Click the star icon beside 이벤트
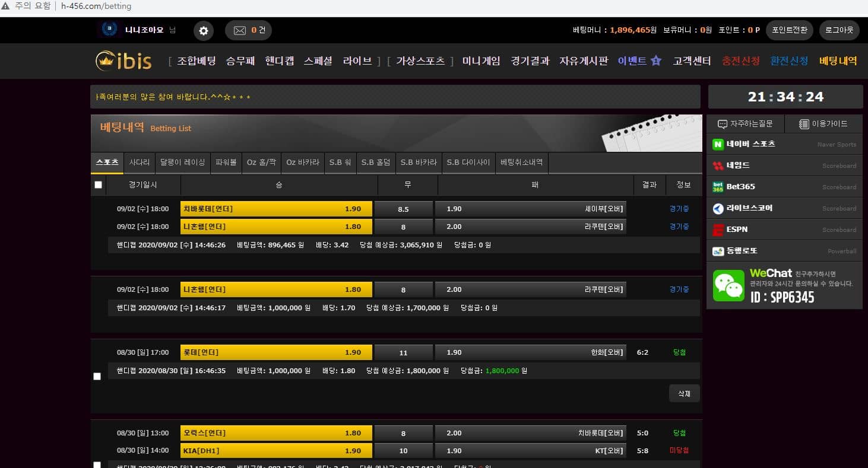868x468 pixels. (x=656, y=61)
